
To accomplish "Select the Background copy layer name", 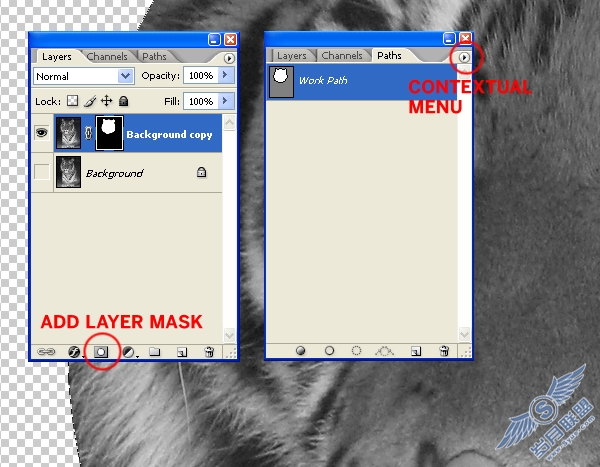I will (169, 134).
